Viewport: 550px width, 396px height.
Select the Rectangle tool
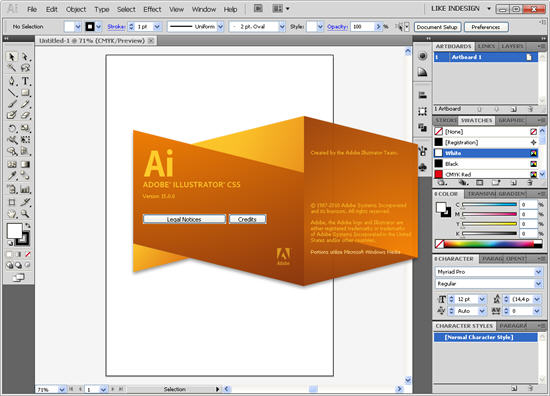pos(25,93)
